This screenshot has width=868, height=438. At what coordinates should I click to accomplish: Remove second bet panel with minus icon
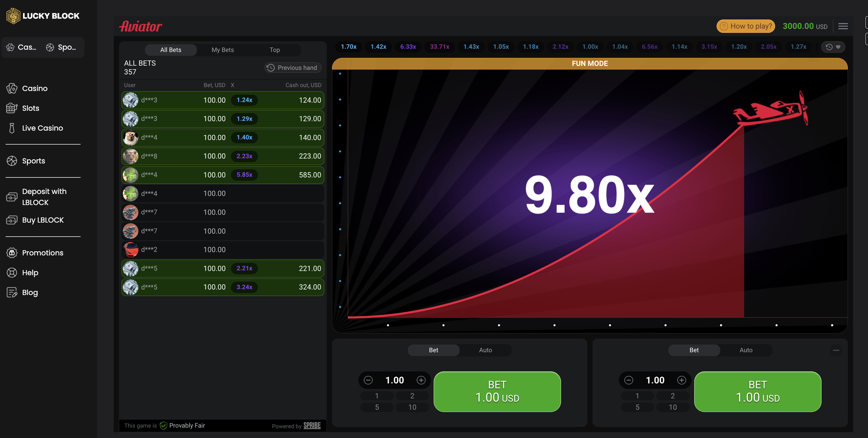(x=836, y=350)
